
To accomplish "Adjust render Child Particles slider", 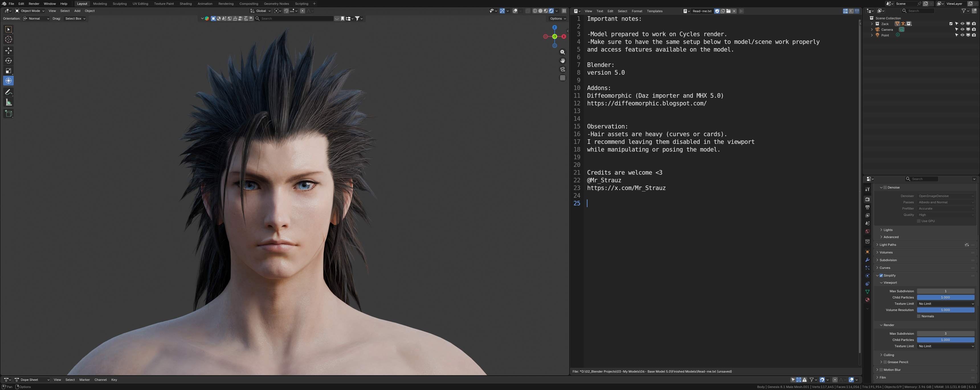I will (946, 340).
